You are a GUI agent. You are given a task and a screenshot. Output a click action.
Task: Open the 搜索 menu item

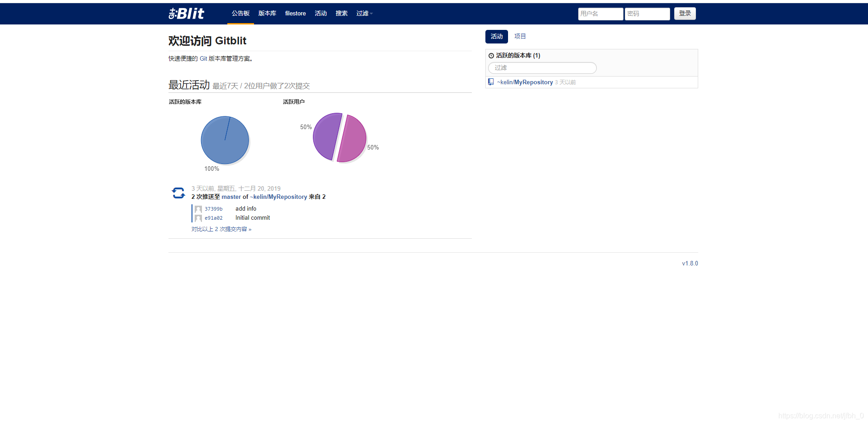[341, 14]
